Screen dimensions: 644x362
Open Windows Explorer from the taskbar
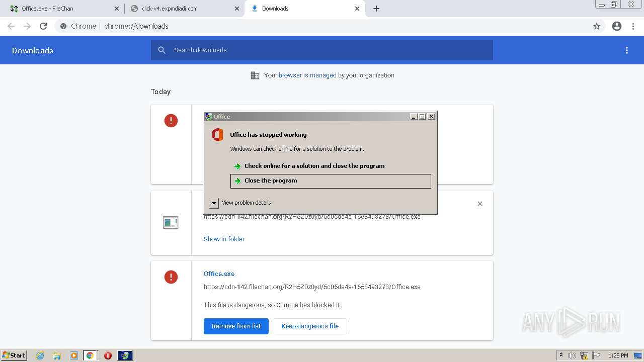[57, 355]
